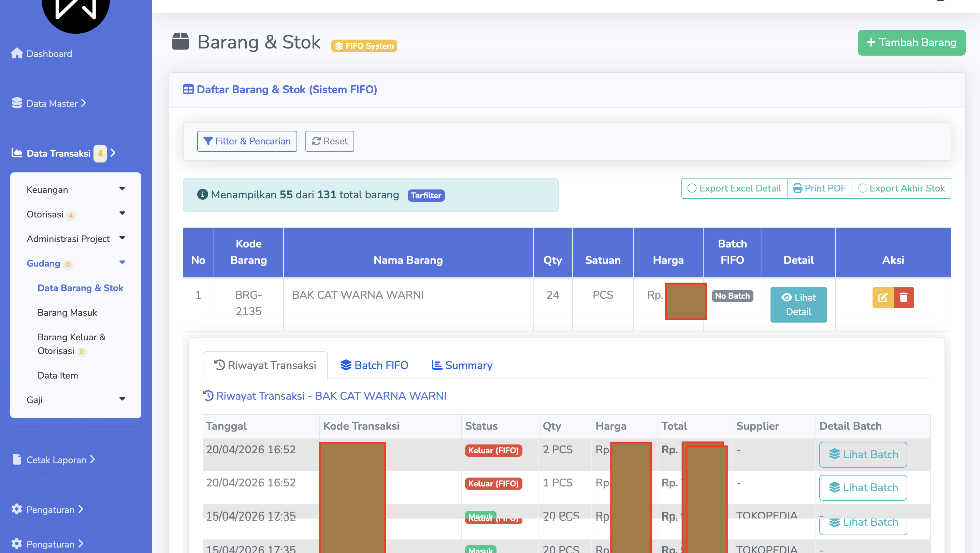Viewport: 980px width, 553px height.
Task: Click TOKOPEDIA supplier in the lowest visible row
Action: tap(767, 549)
